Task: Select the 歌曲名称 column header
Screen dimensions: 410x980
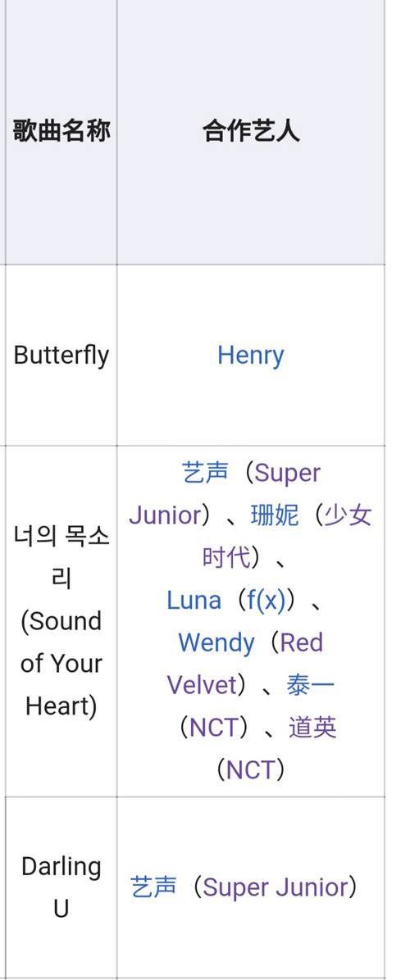Action: pos(61,131)
